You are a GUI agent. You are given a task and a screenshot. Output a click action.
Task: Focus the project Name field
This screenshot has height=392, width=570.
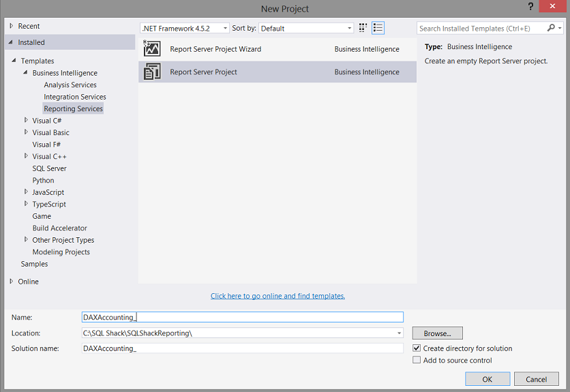[243, 317]
